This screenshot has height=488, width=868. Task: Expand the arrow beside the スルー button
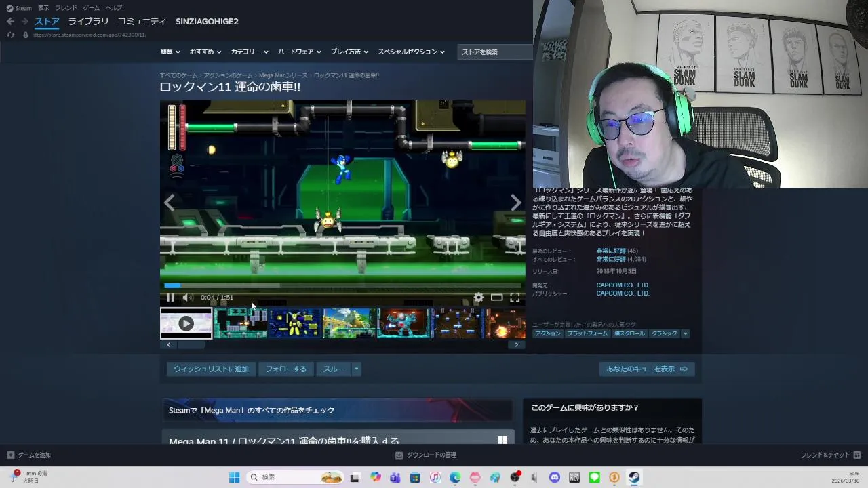(x=356, y=369)
